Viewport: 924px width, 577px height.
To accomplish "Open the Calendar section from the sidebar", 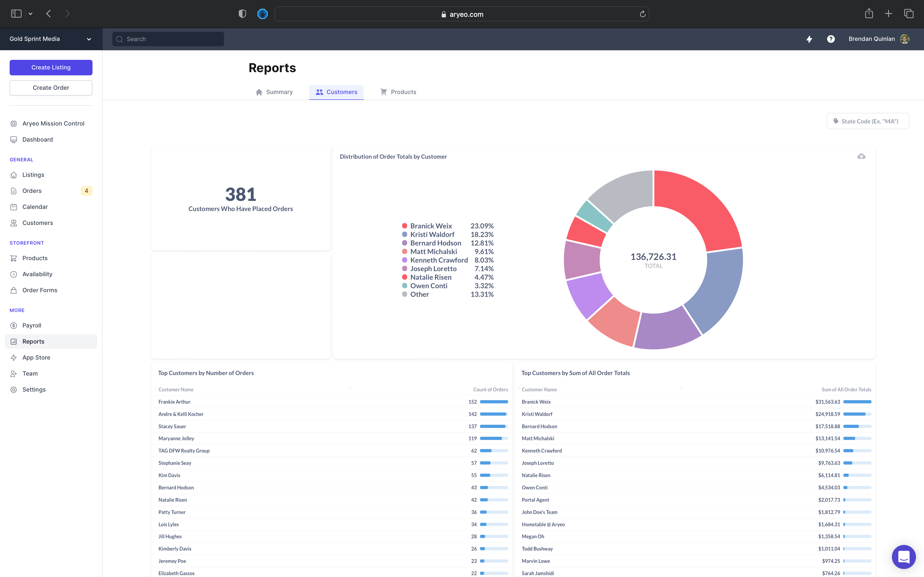I will click(x=35, y=206).
